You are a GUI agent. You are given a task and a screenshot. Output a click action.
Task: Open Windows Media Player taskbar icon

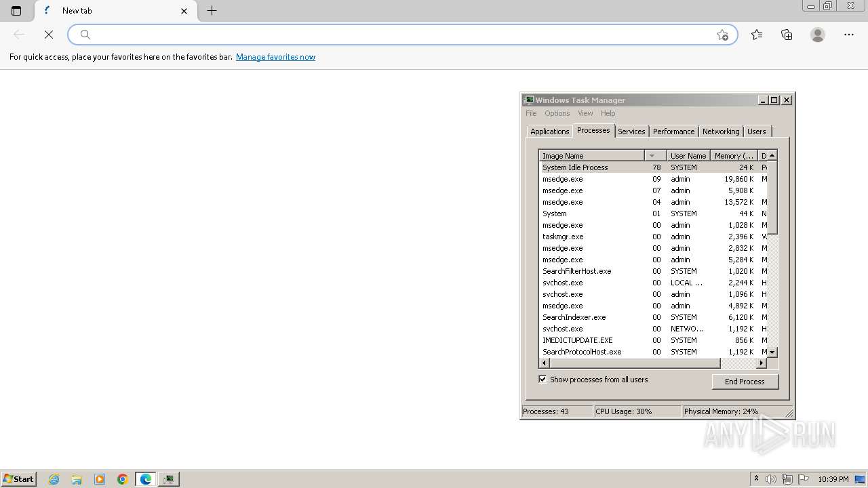[x=100, y=479]
